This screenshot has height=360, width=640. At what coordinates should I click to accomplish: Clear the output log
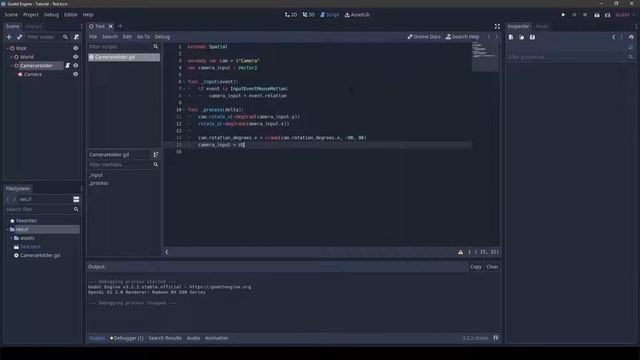point(492,267)
